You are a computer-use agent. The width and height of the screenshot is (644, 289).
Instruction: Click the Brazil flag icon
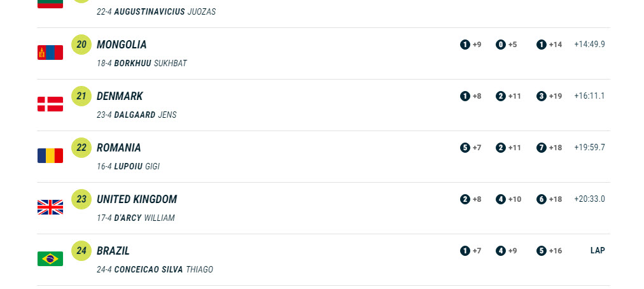click(50, 259)
